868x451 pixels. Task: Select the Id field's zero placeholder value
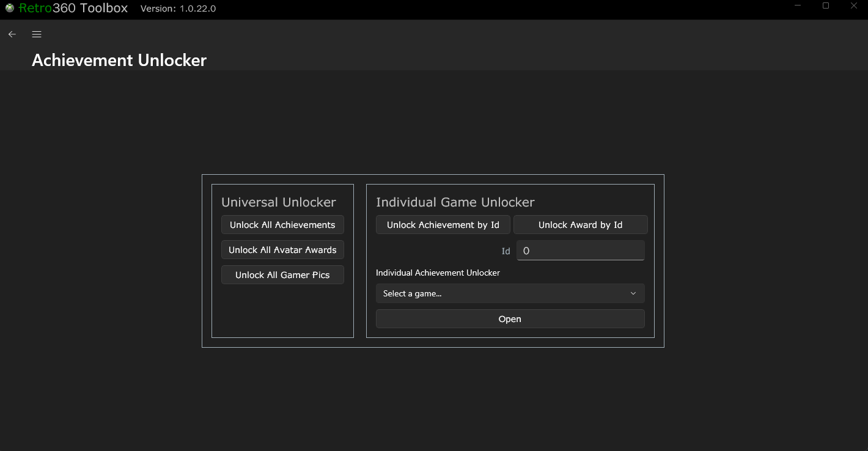[x=526, y=251]
